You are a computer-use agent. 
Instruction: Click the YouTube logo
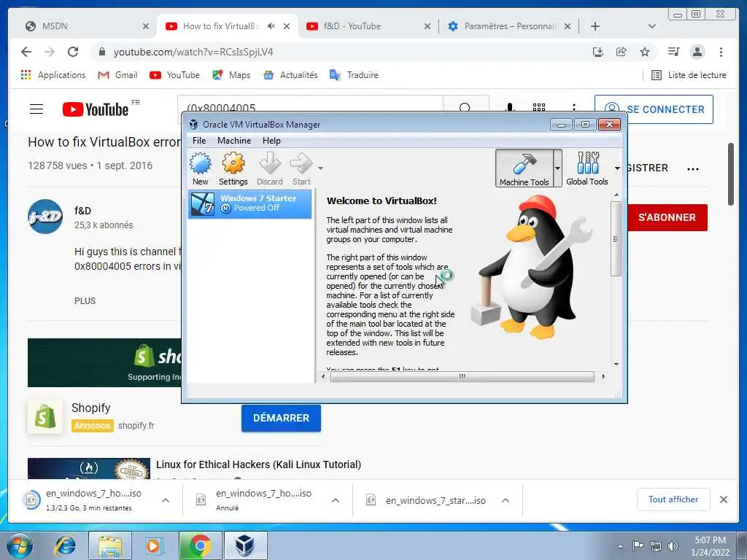click(x=96, y=109)
